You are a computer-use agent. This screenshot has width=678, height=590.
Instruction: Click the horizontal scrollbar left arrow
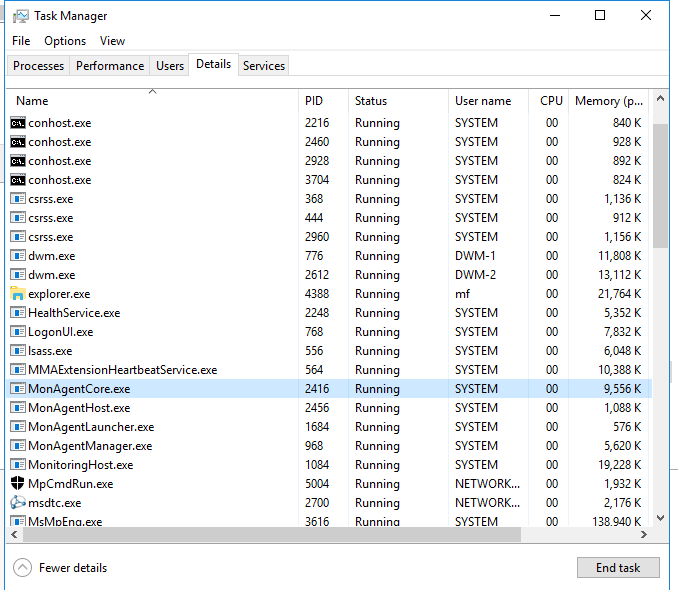[14, 535]
